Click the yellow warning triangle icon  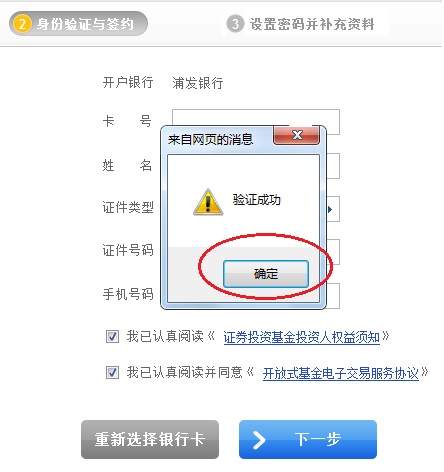pyautogui.click(x=208, y=202)
